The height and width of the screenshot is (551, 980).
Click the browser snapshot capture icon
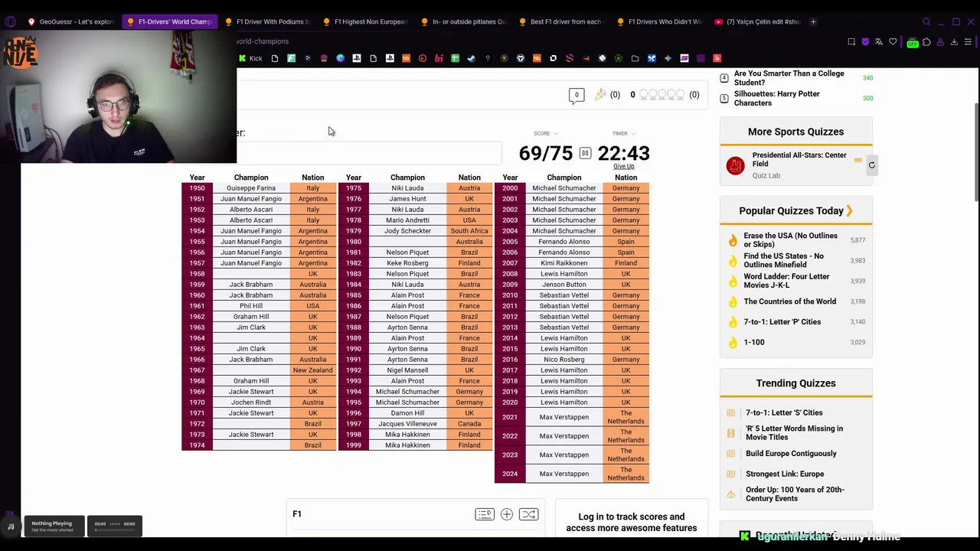click(x=851, y=42)
